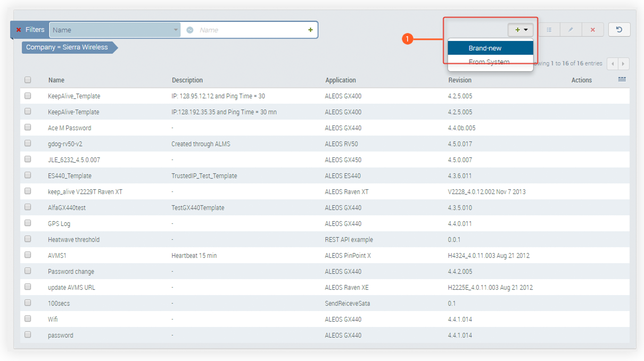The height and width of the screenshot is (361, 644).
Task: Click revision V2228_4.0.12.002 Nov 7 2013
Action: (x=487, y=192)
